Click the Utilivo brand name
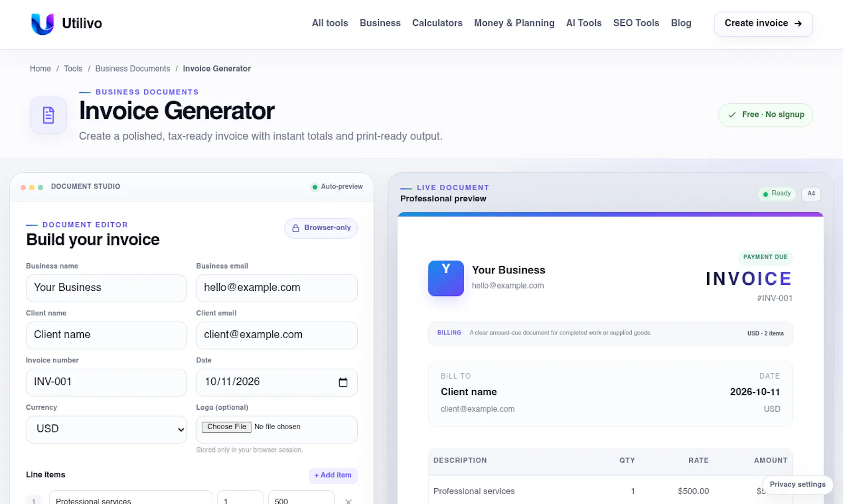Screen dimensions: 843x504 [82, 24]
